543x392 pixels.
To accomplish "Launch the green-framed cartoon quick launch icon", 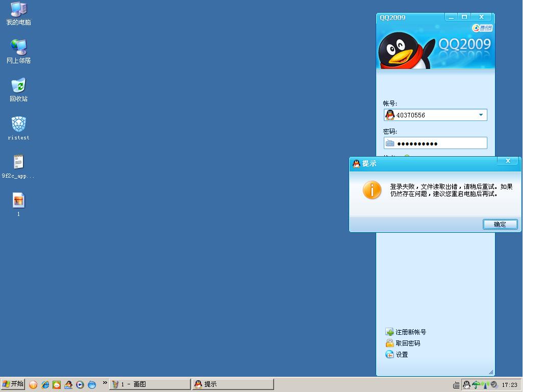I will (57, 384).
